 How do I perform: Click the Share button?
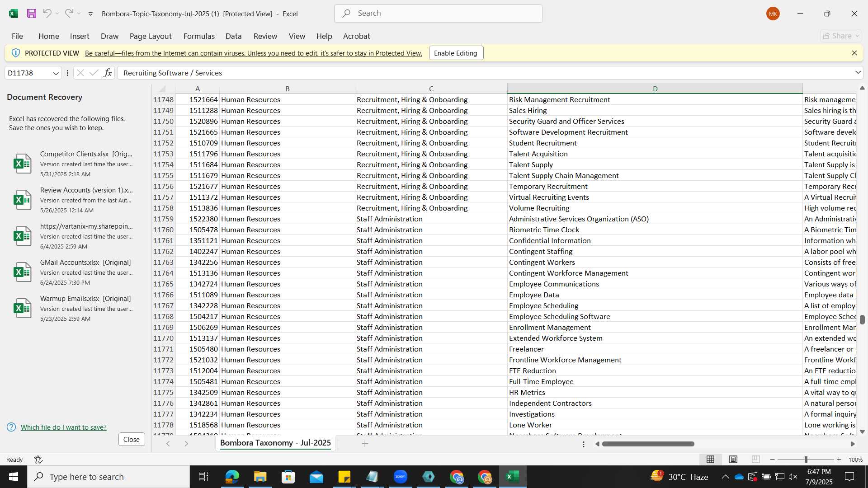[840, 36]
